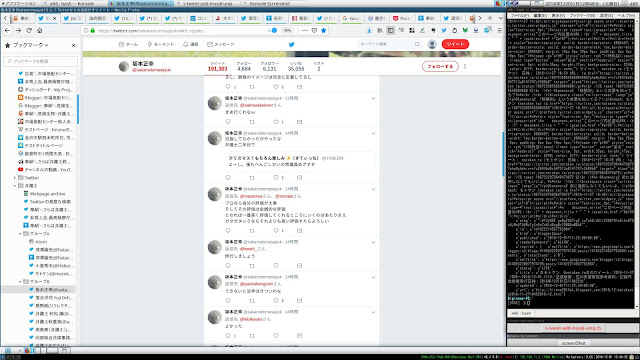Open the page actions three-dot menu

click(304, 31)
